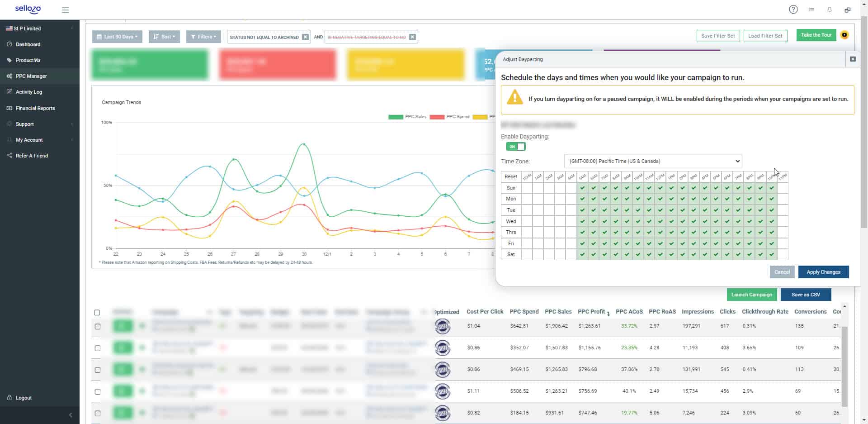Image resolution: width=868 pixels, height=424 pixels.
Task: Click the Apply Changes button
Action: pyautogui.click(x=823, y=272)
